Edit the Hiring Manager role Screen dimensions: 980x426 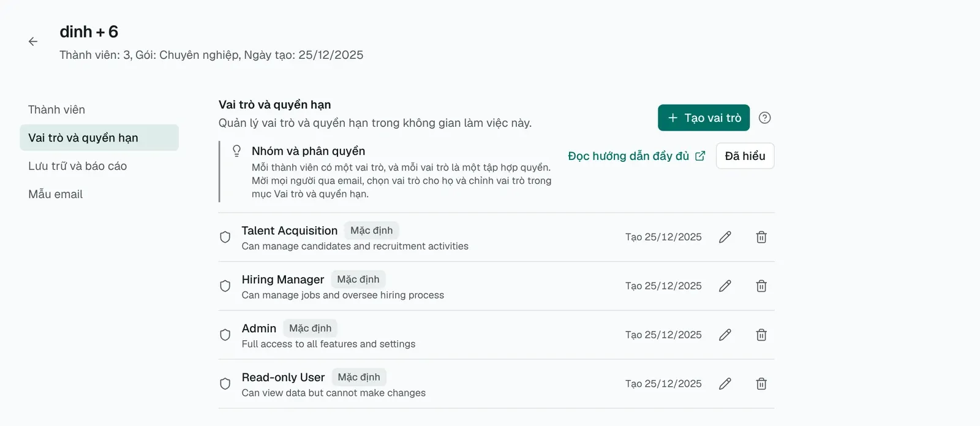[x=725, y=286]
